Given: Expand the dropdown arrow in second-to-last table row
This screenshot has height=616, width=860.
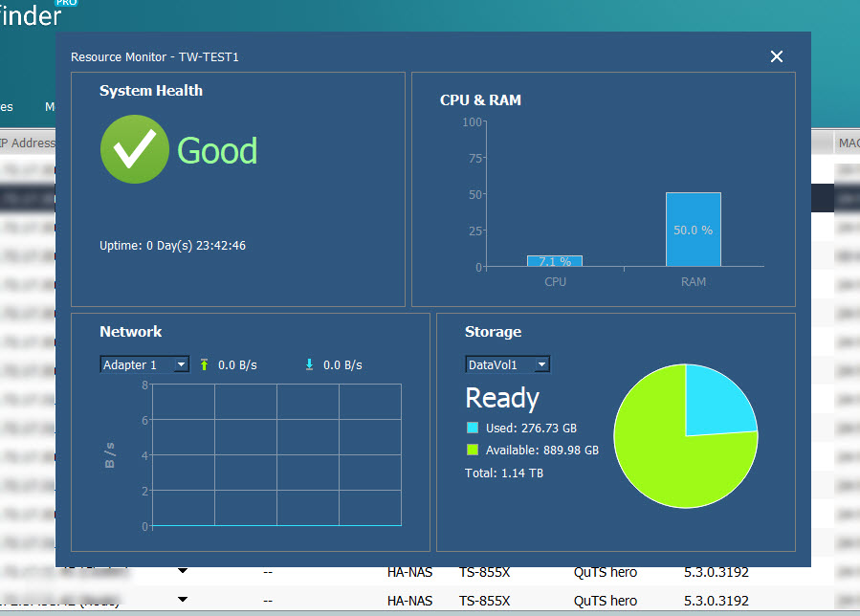Looking at the screenshot, I should (182, 572).
